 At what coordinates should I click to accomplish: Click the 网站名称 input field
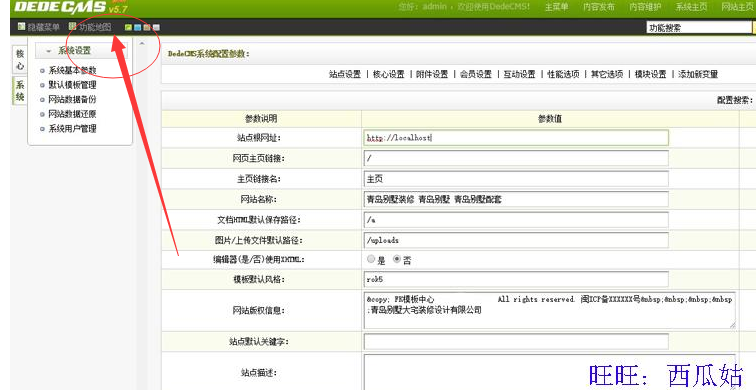[x=516, y=199]
